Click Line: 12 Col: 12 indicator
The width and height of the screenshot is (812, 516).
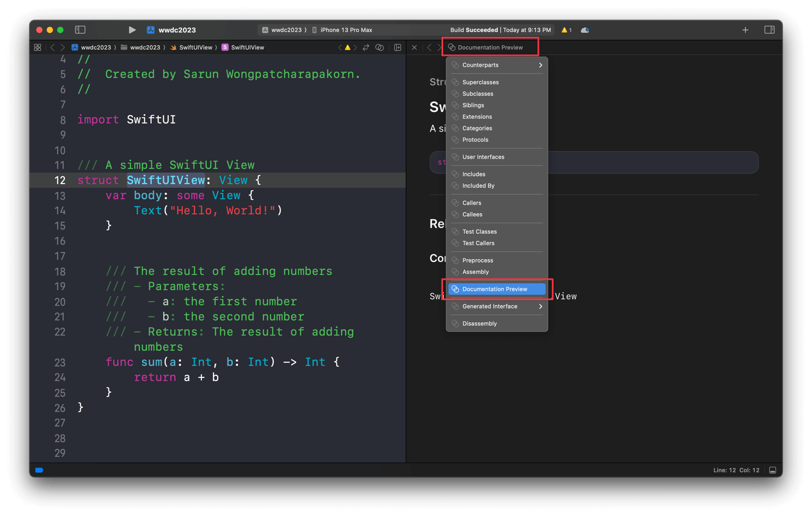736,470
